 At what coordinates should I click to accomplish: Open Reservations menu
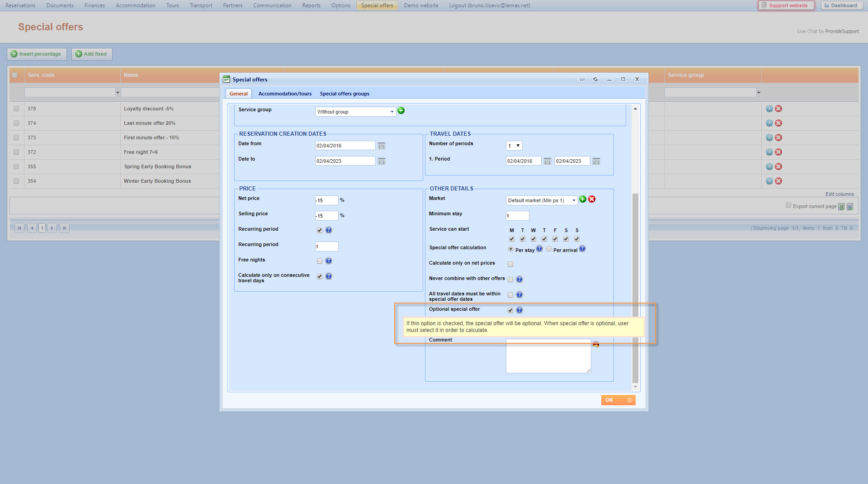click(20, 5)
